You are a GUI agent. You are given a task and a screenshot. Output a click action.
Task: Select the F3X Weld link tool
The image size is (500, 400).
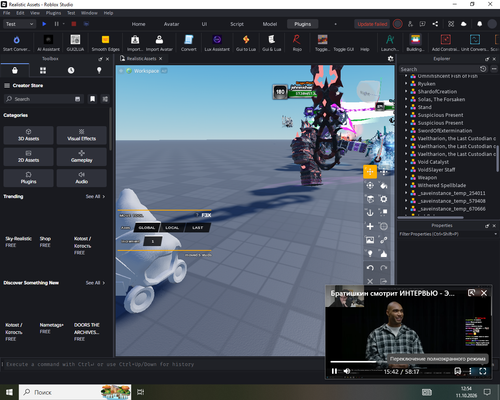point(384,240)
